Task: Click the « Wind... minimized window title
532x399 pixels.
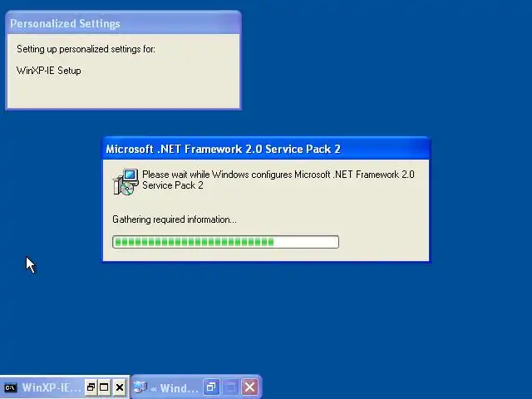Action: (x=175, y=387)
